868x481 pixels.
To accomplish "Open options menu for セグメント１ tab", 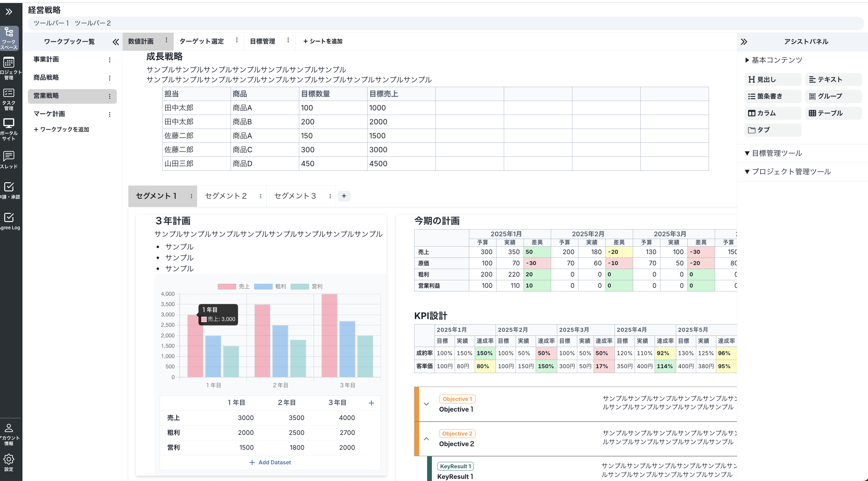I will click(x=192, y=196).
